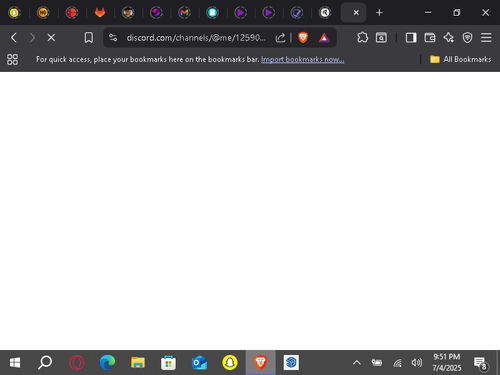This screenshot has height=375, width=500.
Task: Open the blue cube app on taskbar
Action: [291, 363]
